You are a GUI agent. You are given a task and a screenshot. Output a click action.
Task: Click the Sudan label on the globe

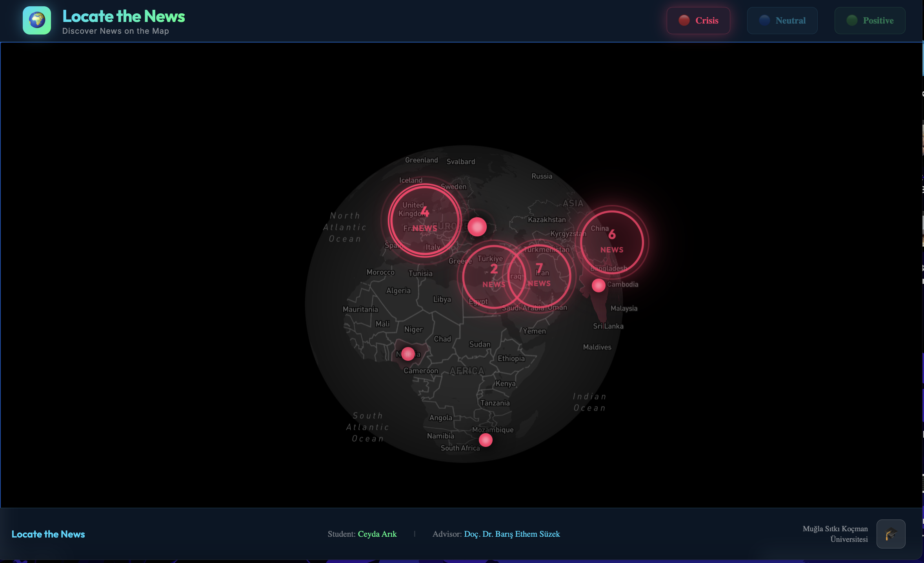coord(480,344)
